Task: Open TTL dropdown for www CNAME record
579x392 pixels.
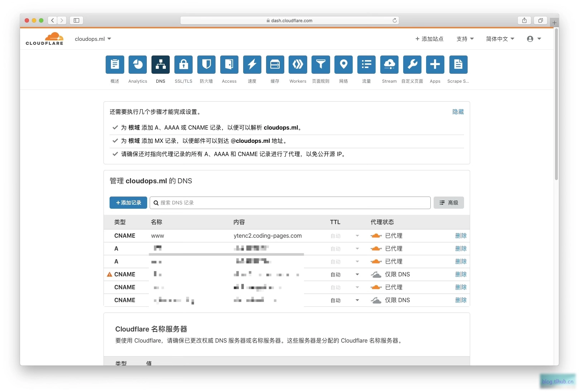Action: pyautogui.click(x=344, y=236)
